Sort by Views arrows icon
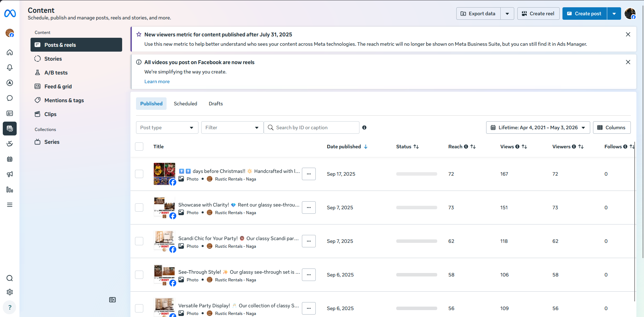Image resolution: width=644 pixels, height=317 pixels. [x=524, y=147]
